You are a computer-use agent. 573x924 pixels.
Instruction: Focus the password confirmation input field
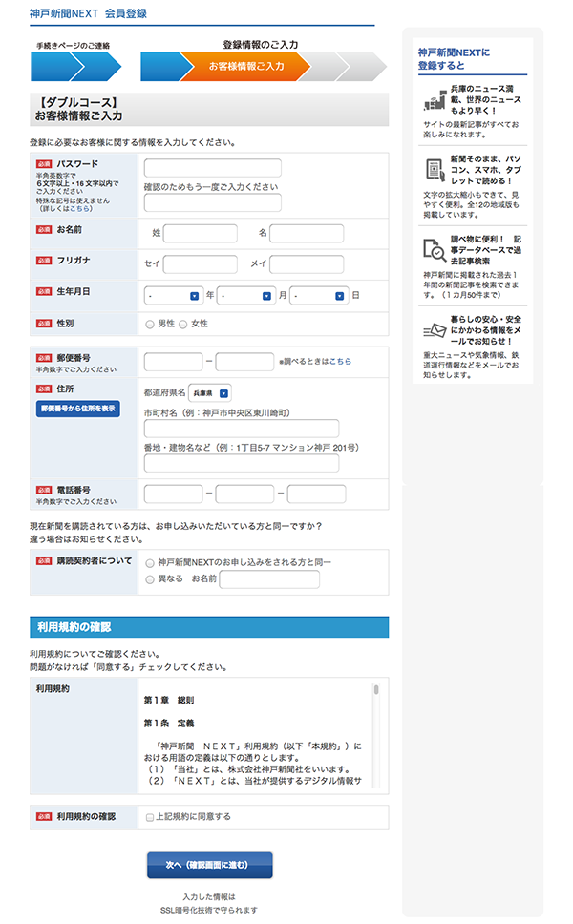click(212, 202)
